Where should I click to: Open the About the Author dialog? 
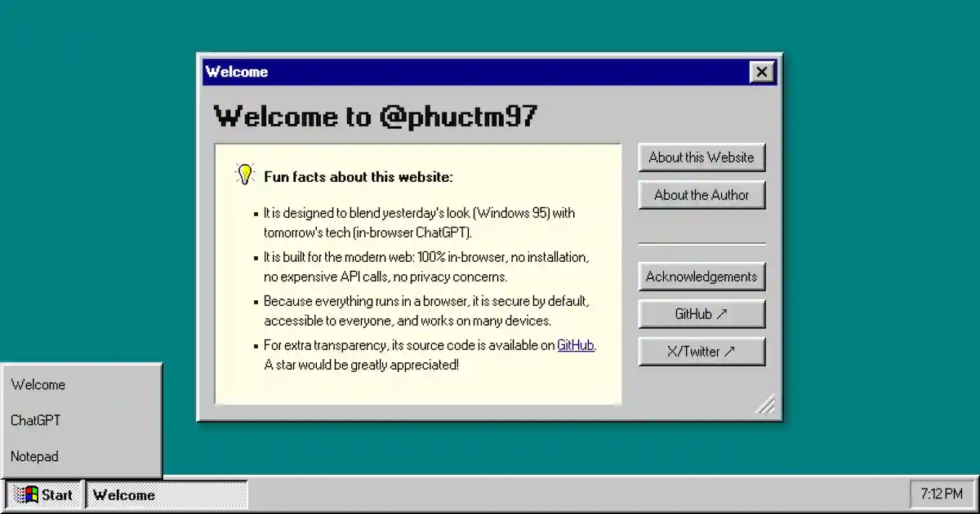coord(702,195)
